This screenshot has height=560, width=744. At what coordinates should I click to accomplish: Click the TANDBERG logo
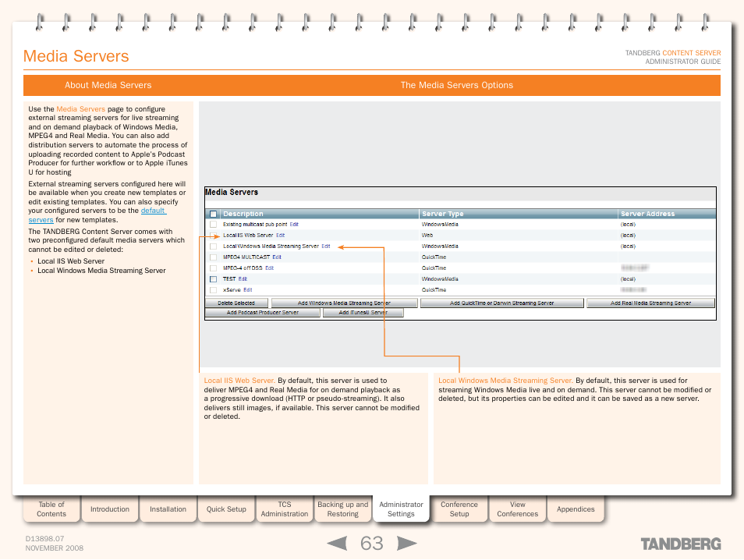681,544
